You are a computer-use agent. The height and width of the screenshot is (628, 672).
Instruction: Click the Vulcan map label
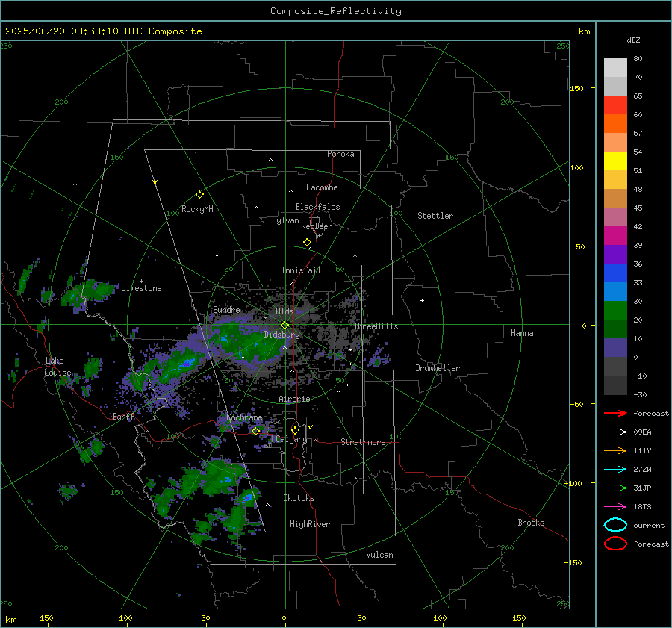[380, 555]
